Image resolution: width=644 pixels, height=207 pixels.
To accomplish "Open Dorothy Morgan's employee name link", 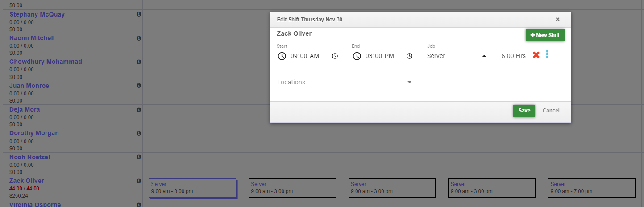I will [34, 133].
